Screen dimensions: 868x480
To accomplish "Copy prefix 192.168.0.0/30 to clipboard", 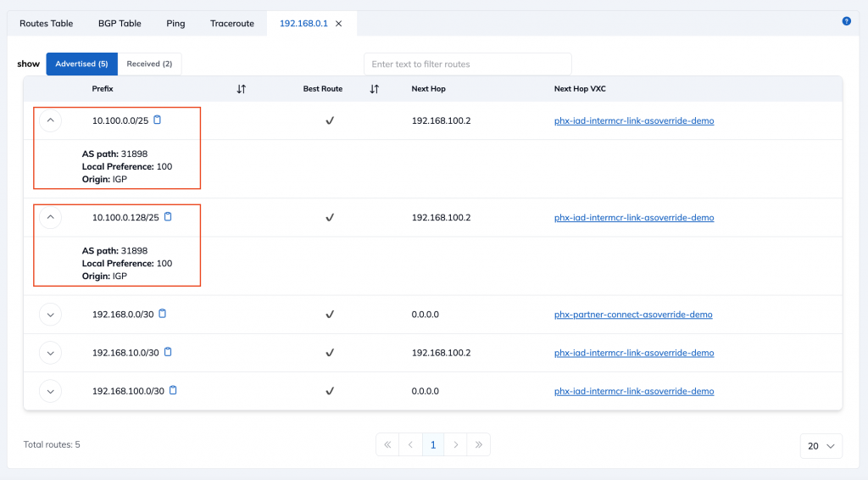I will [x=162, y=313].
